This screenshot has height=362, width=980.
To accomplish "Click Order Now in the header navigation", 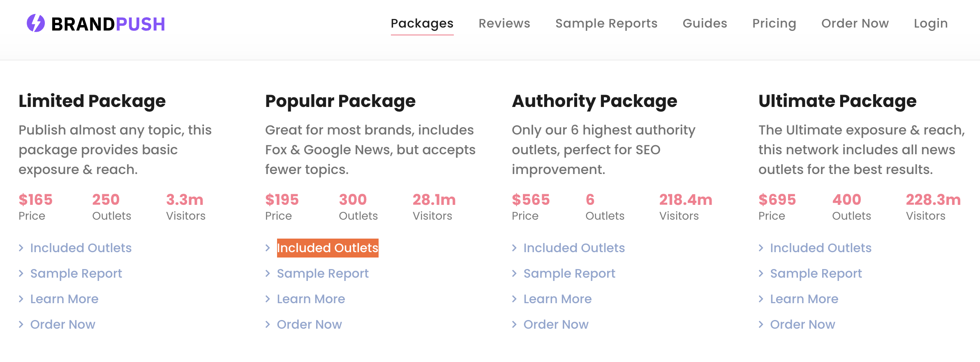I will click(855, 23).
